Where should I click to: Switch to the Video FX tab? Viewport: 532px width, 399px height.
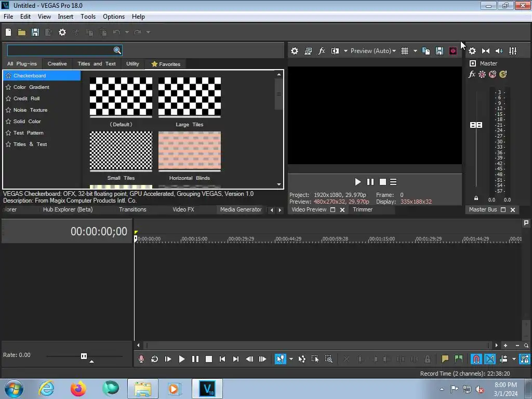pos(183,210)
